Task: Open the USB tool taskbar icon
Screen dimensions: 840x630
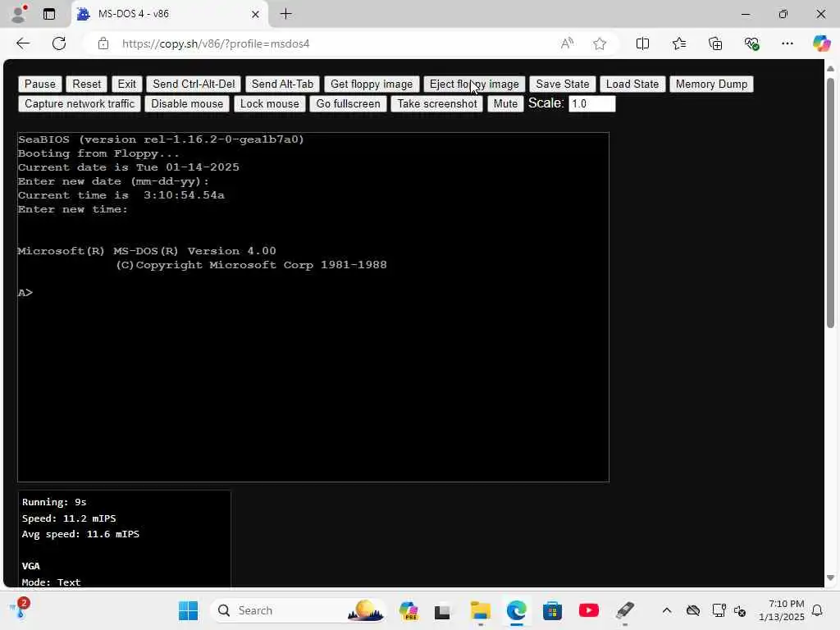Action: tap(624, 610)
